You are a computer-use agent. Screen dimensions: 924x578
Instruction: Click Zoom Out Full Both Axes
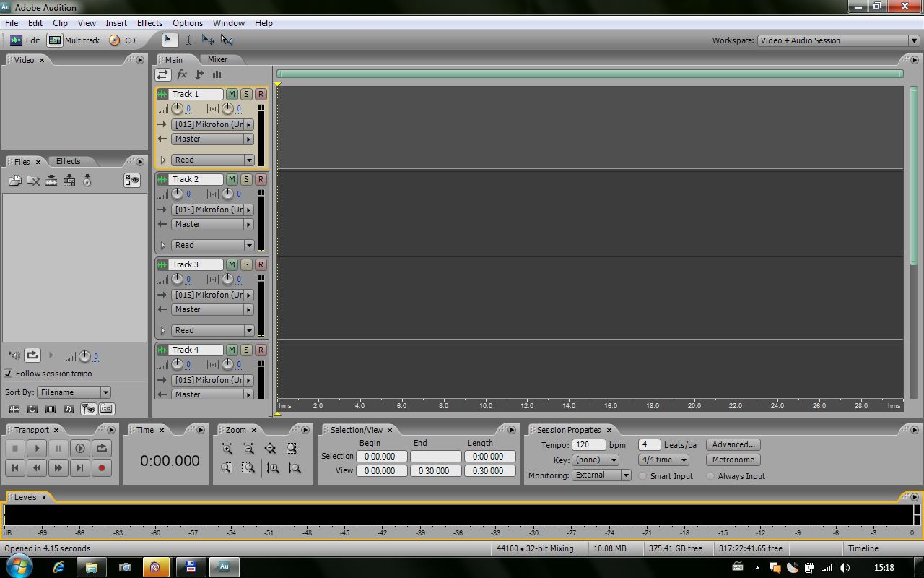(x=271, y=449)
